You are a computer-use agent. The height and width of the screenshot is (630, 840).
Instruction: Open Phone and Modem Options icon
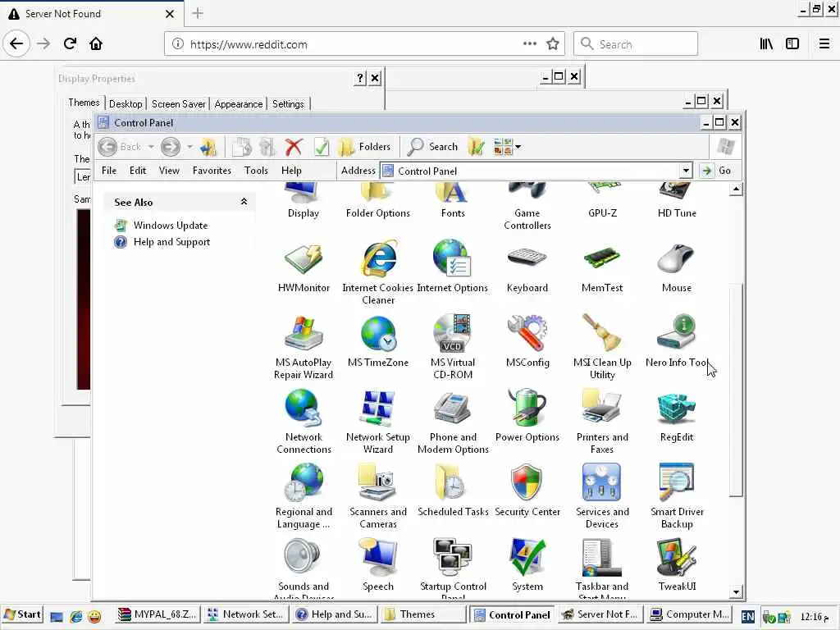click(452, 422)
